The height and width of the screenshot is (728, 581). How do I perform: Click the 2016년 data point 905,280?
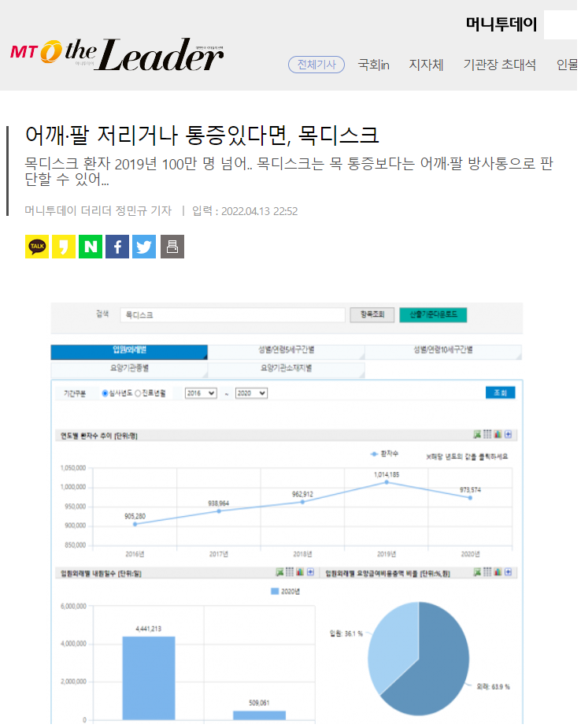coord(135,525)
